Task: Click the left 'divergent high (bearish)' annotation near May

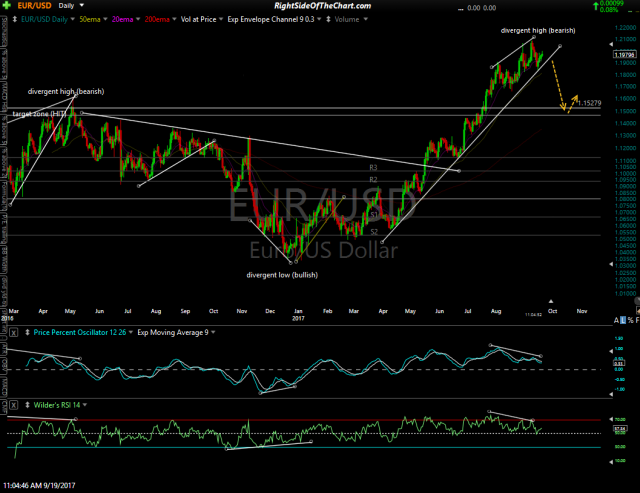Action: [x=66, y=91]
